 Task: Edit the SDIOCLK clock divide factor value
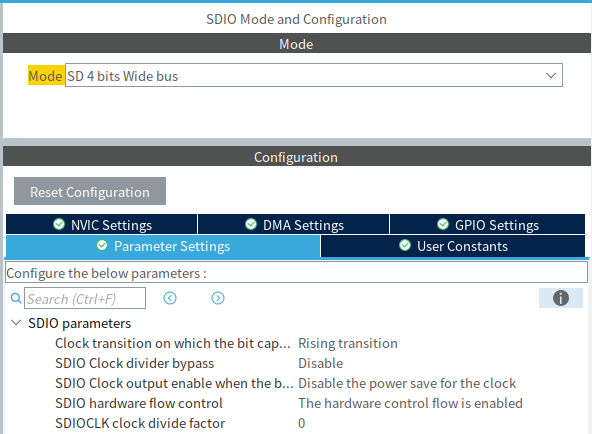pyautogui.click(x=302, y=423)
